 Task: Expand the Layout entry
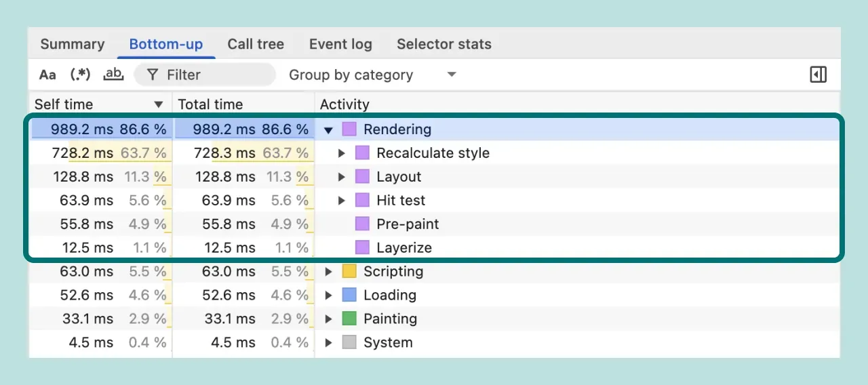pyautogui.click(x=342, y=177)
